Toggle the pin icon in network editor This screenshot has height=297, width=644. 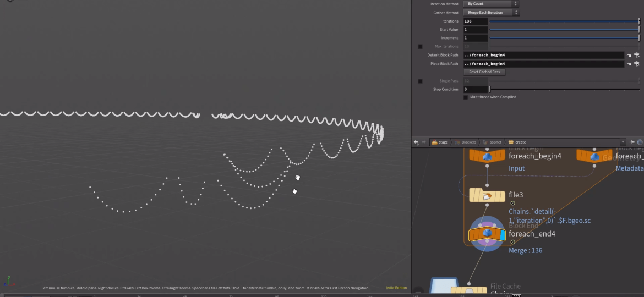(x=632, y=142)
